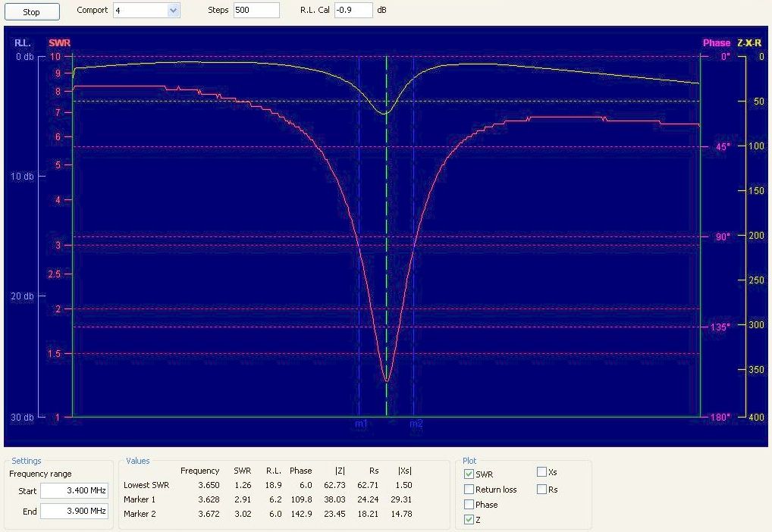Click the red SWR axis label
Viewport: 772px width, 532px height.
[x=59, y=43]
